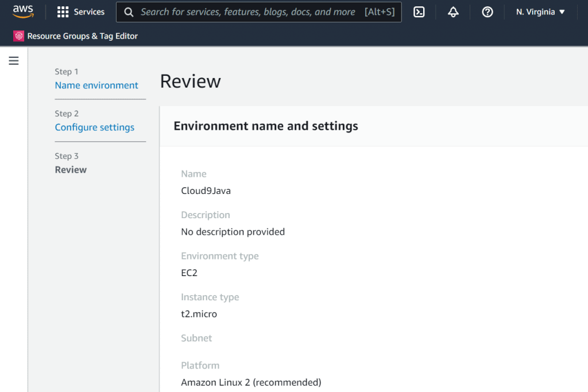Click the t2.micro instance type value

(199, 314)
